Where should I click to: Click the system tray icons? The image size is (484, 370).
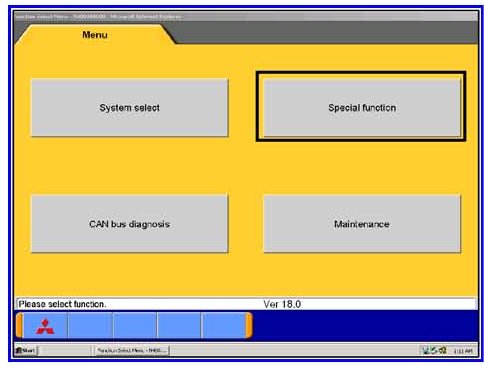[x=434, y=351]
